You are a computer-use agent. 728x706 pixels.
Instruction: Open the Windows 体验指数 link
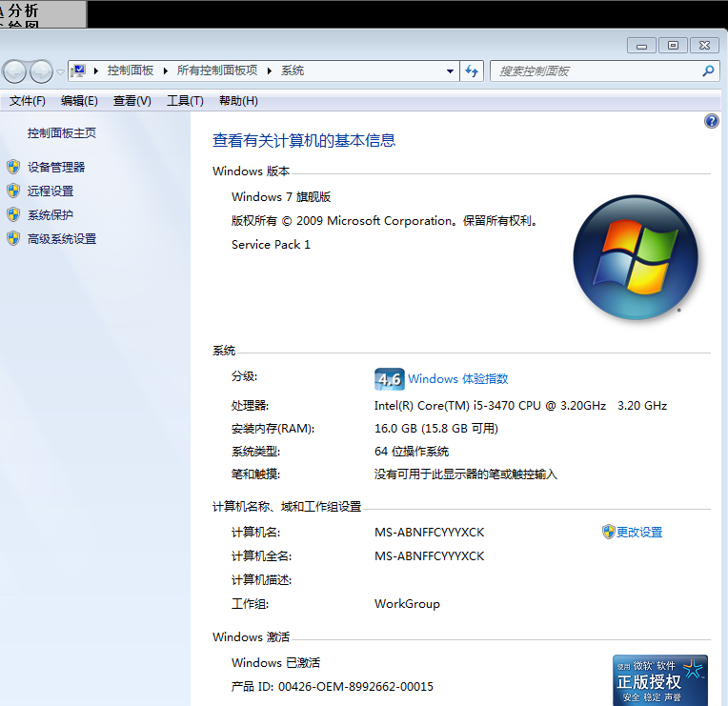click(x=457, y=379)
